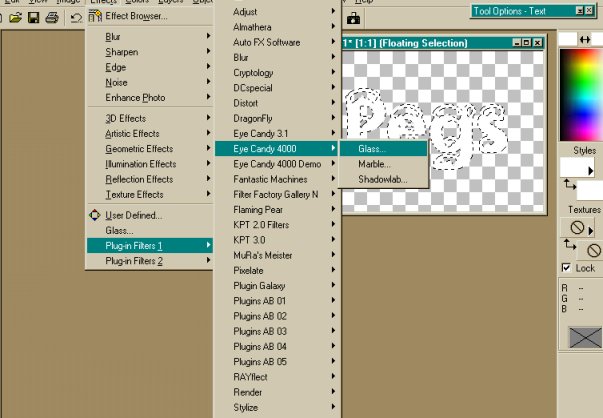Expand the Edge effects submenu
The width and height of the screenshot is (603, 418).
click(150, 67)
